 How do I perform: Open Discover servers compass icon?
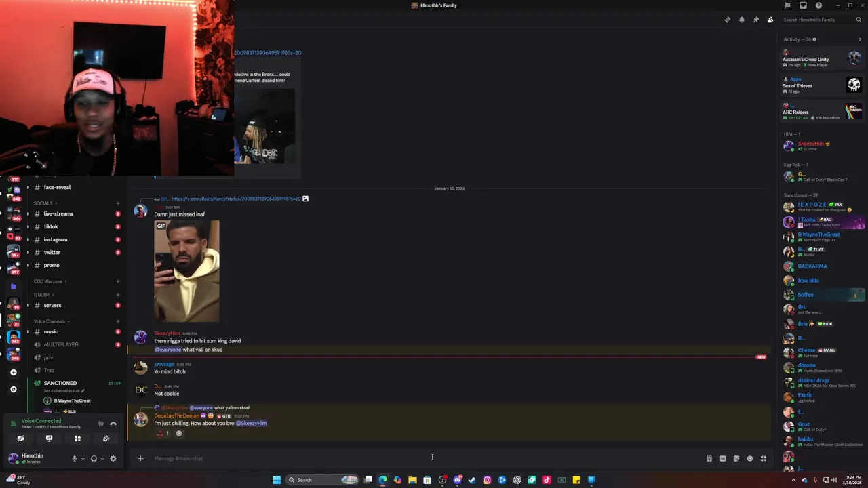[x=13, y=389]
